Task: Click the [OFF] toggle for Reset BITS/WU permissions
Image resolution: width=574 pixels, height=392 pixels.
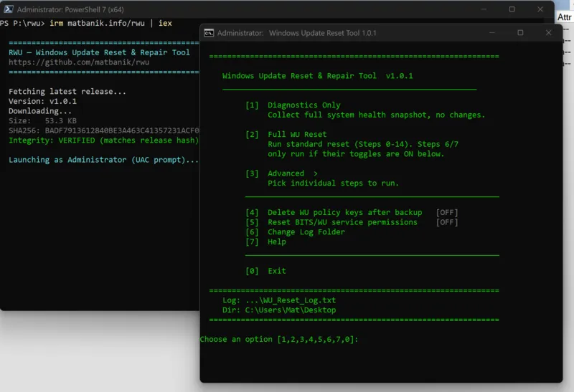Action: [x=447, y=222]
